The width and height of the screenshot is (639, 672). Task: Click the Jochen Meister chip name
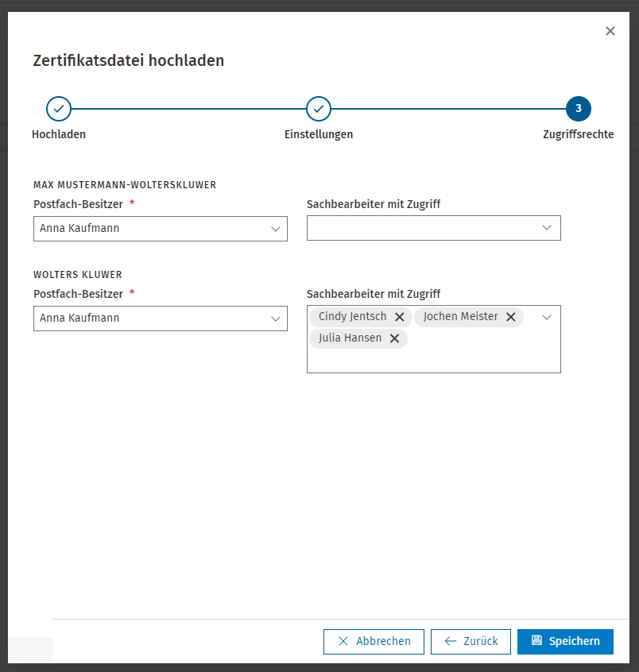(x=461, y=316)
